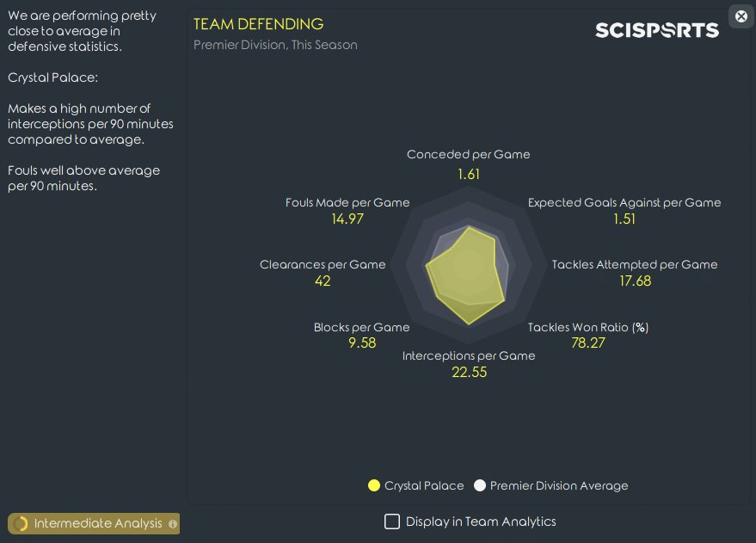
Task: Click the Crystal Palace legend label
Action: coord(424,485)
